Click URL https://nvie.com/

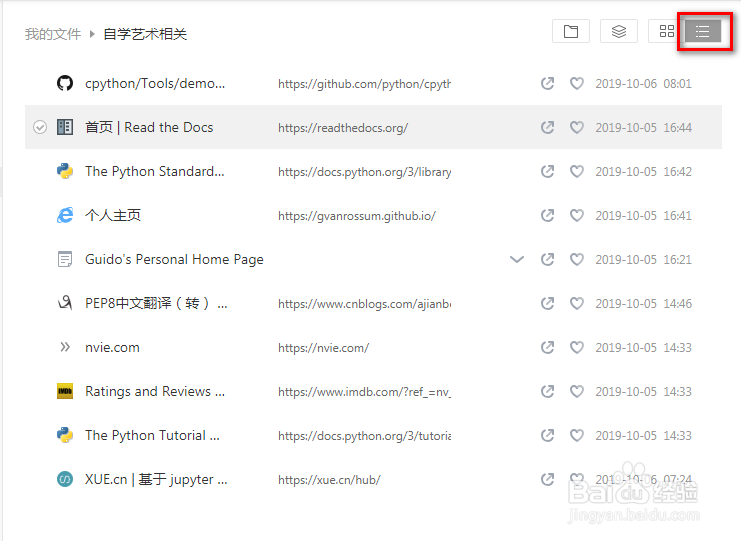coord(324,348)
